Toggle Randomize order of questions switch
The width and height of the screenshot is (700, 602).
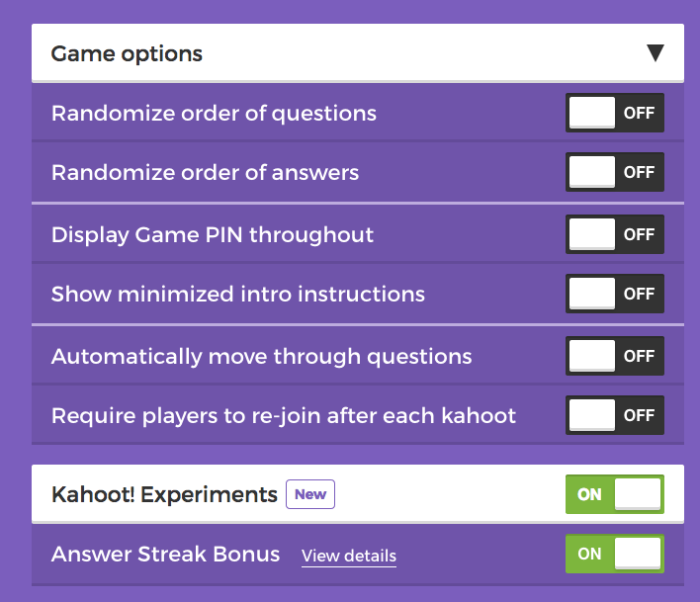click(615, 113)
